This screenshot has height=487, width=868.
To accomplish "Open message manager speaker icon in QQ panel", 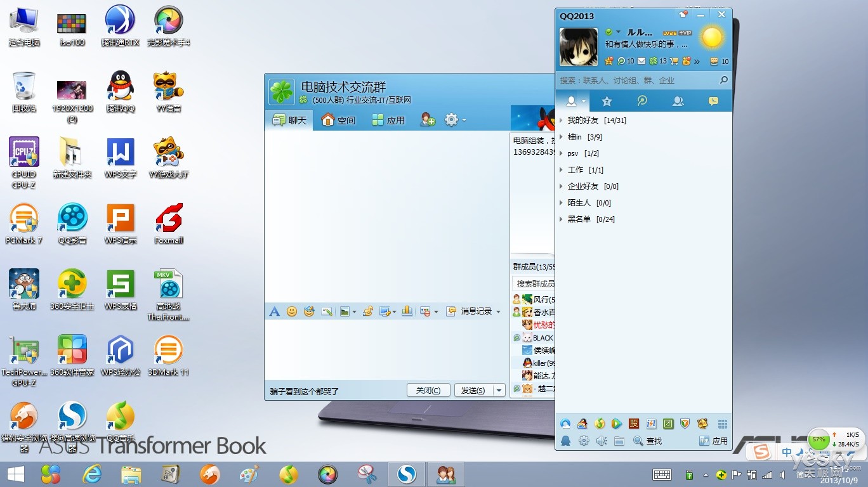I will pyautogui.click(x=602, y=441).
